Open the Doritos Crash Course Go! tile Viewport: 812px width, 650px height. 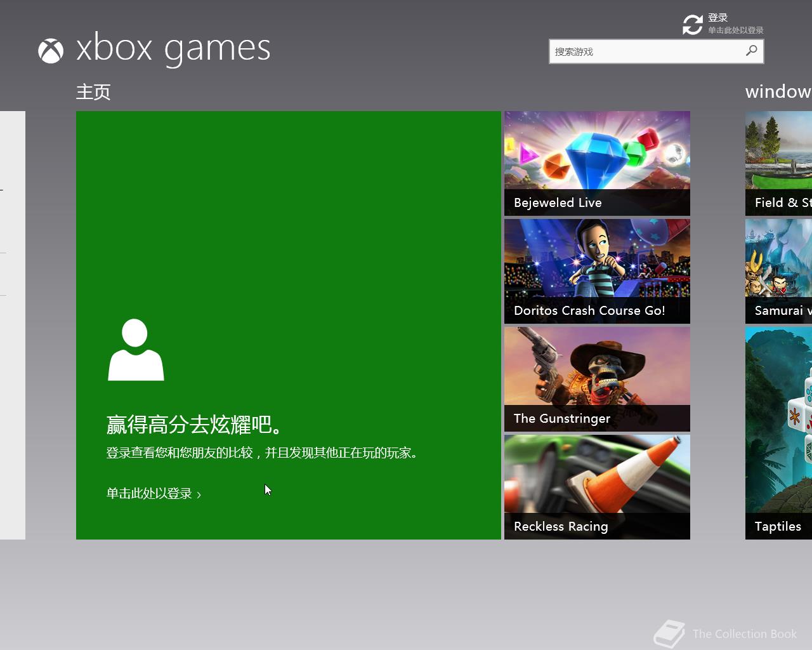(597, 271)
